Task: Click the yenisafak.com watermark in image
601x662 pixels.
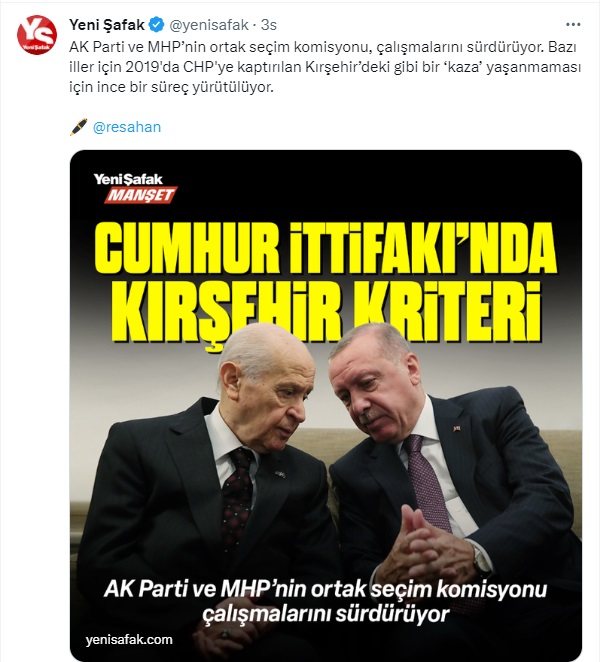Action: coord(129,640)
